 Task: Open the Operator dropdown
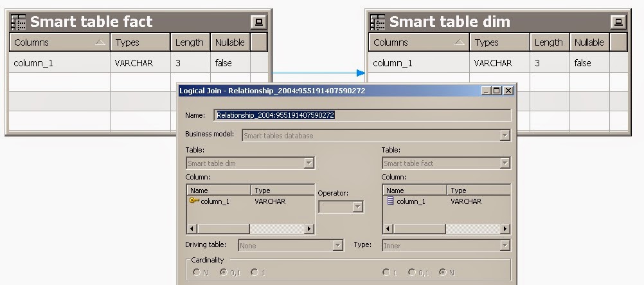(x=358, y=207)
